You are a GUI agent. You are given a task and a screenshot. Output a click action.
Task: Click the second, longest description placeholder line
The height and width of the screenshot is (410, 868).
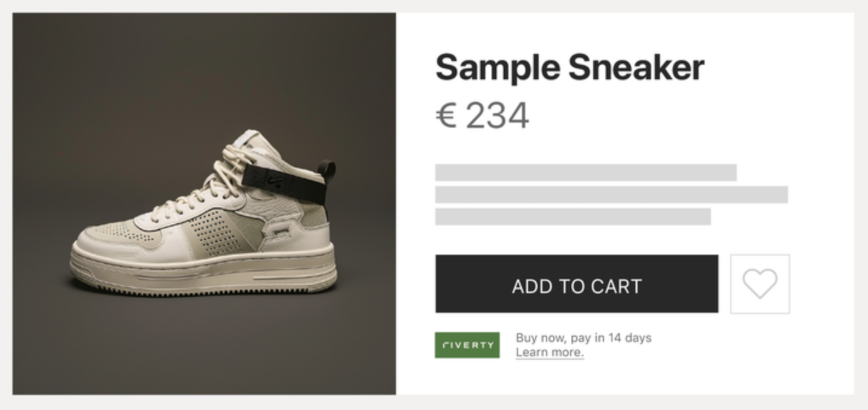[611, 195]
